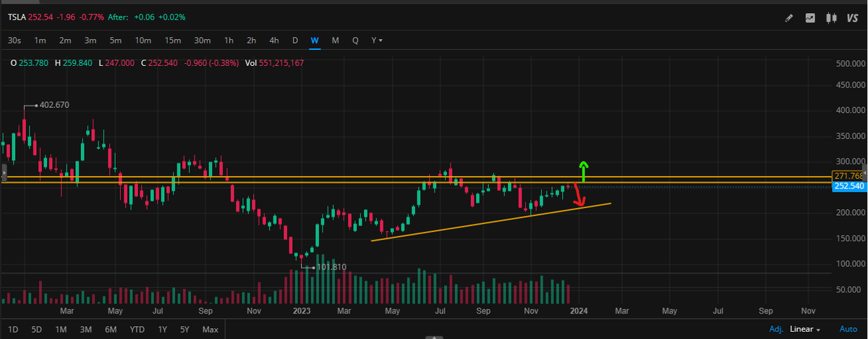Select the 30s interval
Image resolution: width=868 pixels, height=339 pixels.
pos(14,40)
